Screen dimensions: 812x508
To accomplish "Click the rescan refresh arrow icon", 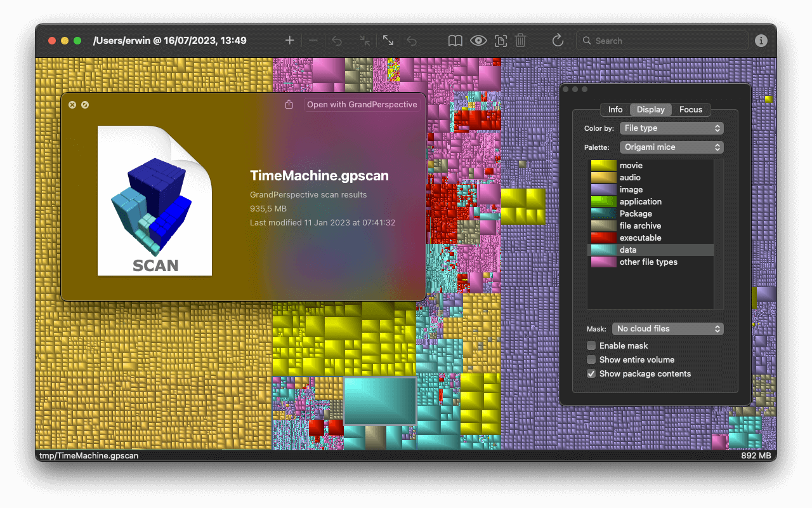I will click(558, 41).
